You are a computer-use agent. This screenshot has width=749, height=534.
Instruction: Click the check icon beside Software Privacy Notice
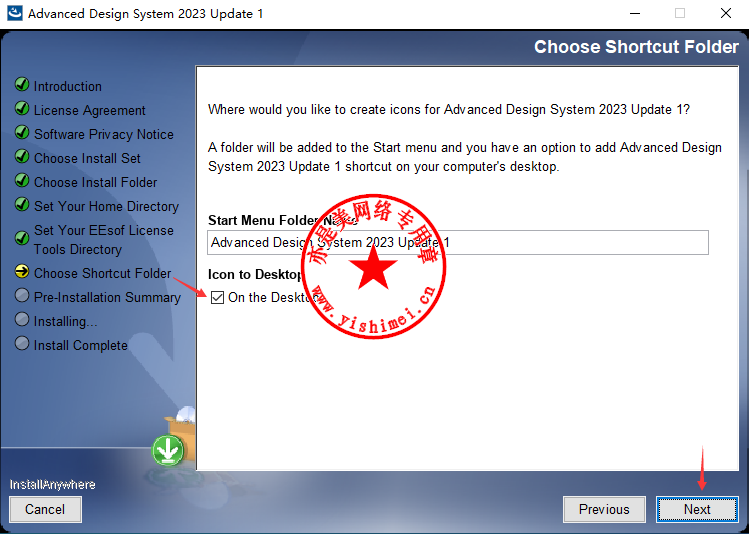(x=22, y=132)
